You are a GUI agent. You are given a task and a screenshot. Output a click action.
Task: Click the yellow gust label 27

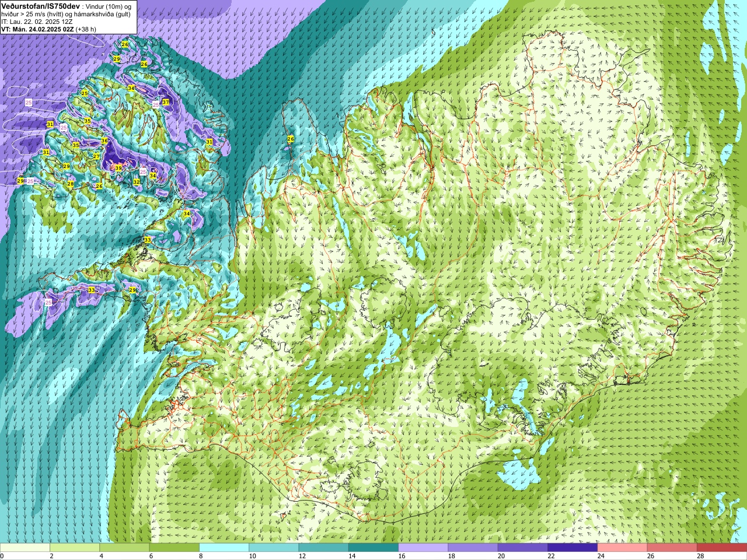(97, 156)
